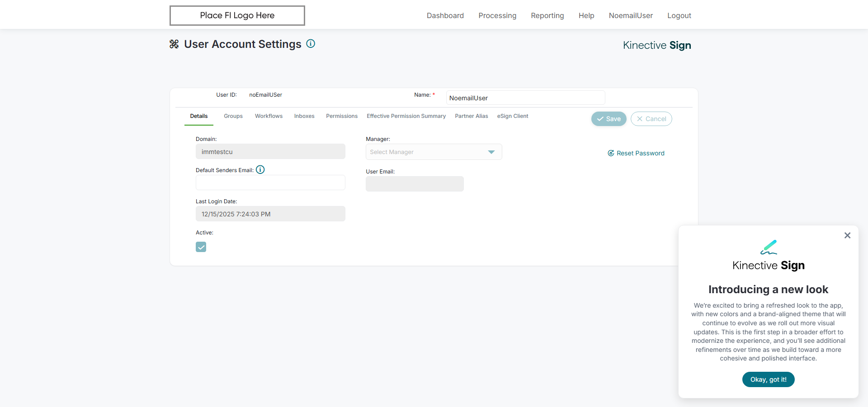
Task: Click the User Email field
Action: [x=415, y=184]
